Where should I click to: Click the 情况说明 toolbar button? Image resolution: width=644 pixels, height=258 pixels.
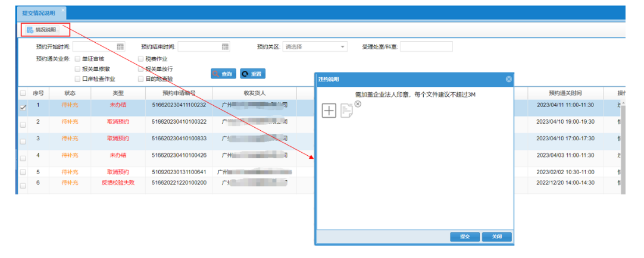(x=41, y=30)
